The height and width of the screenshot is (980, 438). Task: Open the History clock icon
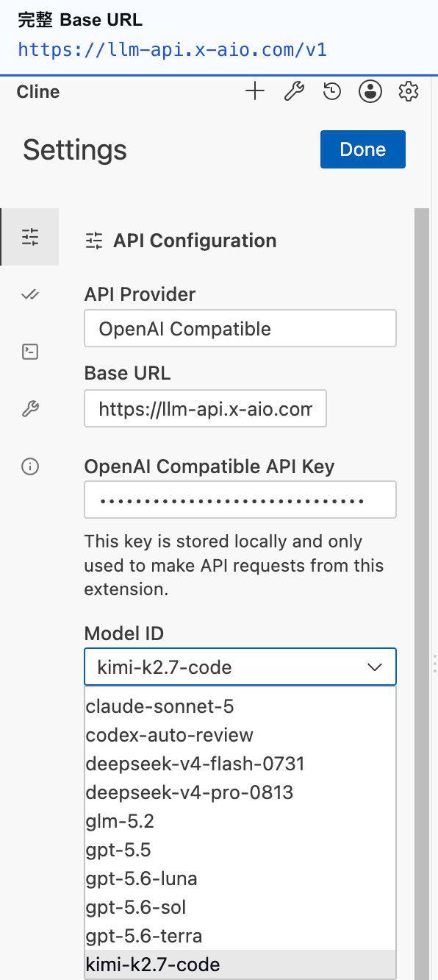point(332,92)
